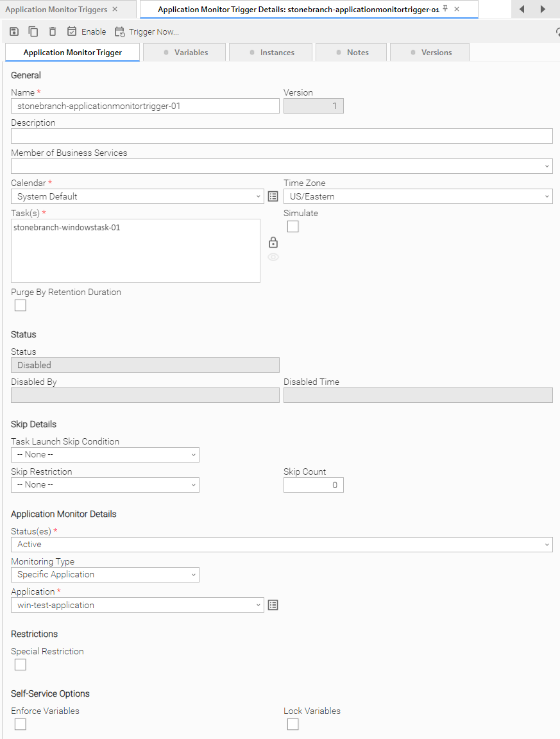Click the Trigger Now button
560x739 pixels.
click(x=147, y=31)
